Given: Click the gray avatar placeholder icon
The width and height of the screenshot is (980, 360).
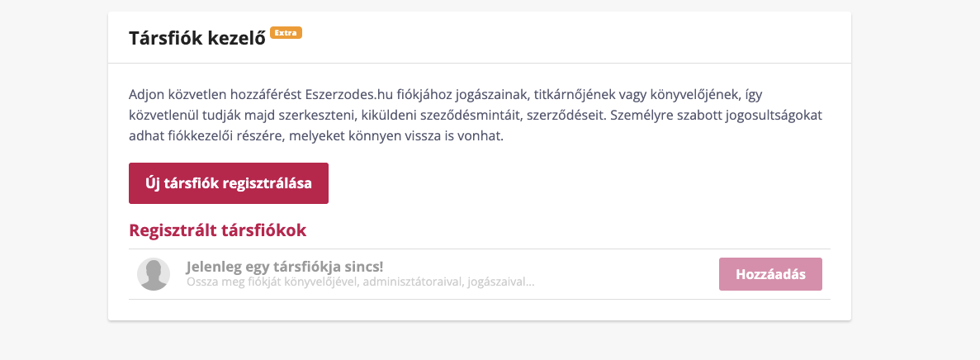Looking at the screenshot, I should coord(154,274).
